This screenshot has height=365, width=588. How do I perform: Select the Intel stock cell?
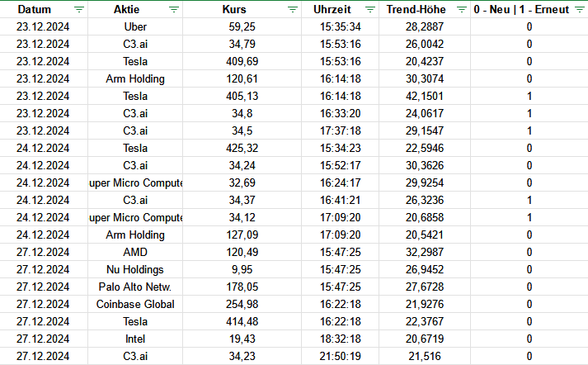[135, 339]
